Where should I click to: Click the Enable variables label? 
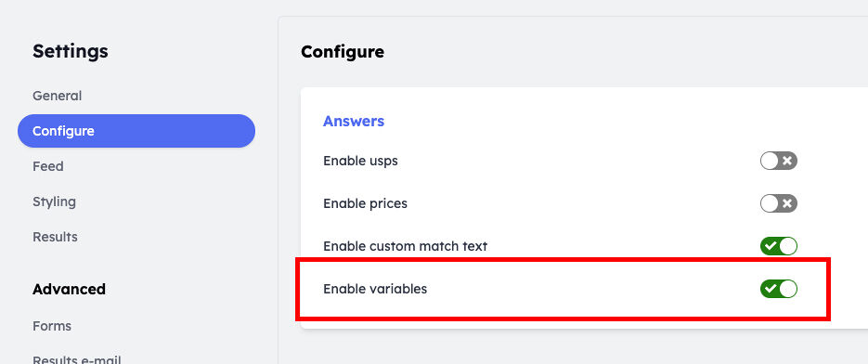coord(375,289)
